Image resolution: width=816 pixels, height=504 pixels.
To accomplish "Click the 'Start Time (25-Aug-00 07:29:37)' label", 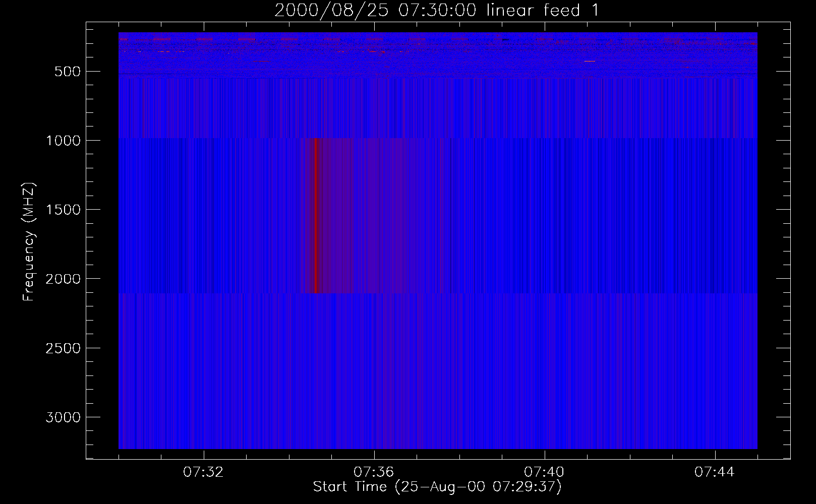I will [437, 486].
